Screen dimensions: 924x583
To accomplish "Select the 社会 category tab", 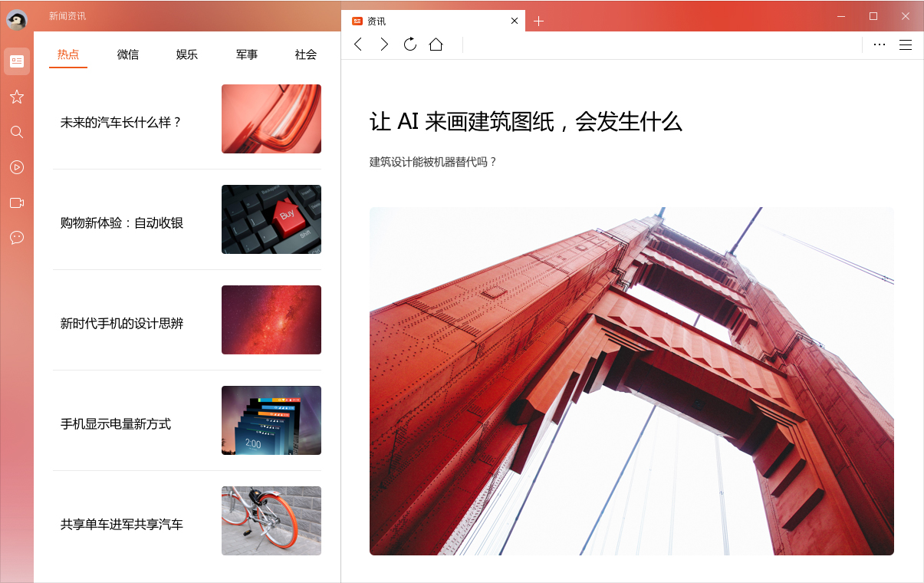I will [x=305, y=54].
